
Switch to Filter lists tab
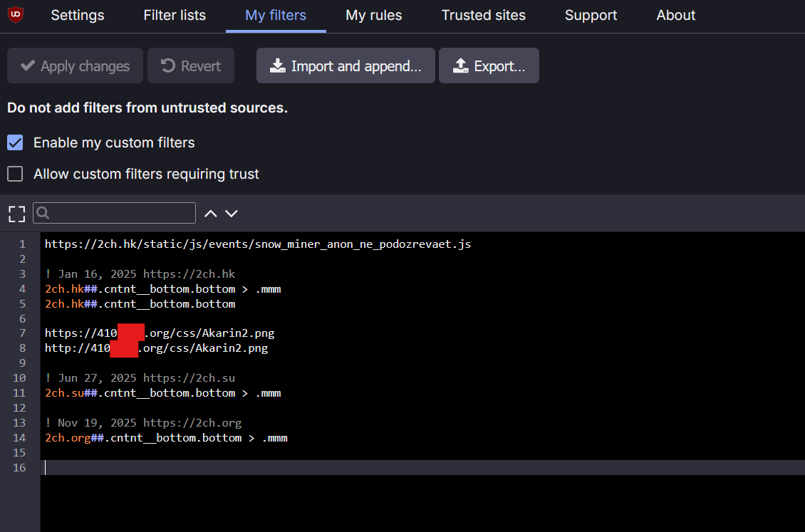175,16
